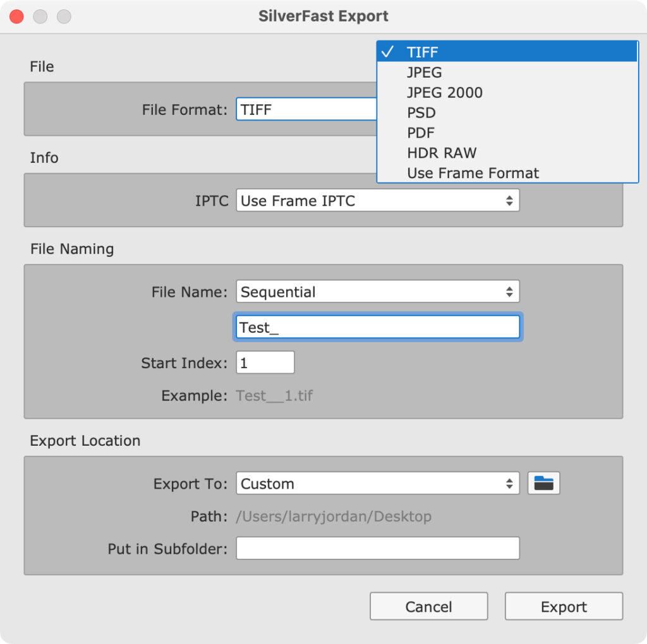Cancel the SilverFast export
Screen dimensions: 647x644
(x=428, y=606)
